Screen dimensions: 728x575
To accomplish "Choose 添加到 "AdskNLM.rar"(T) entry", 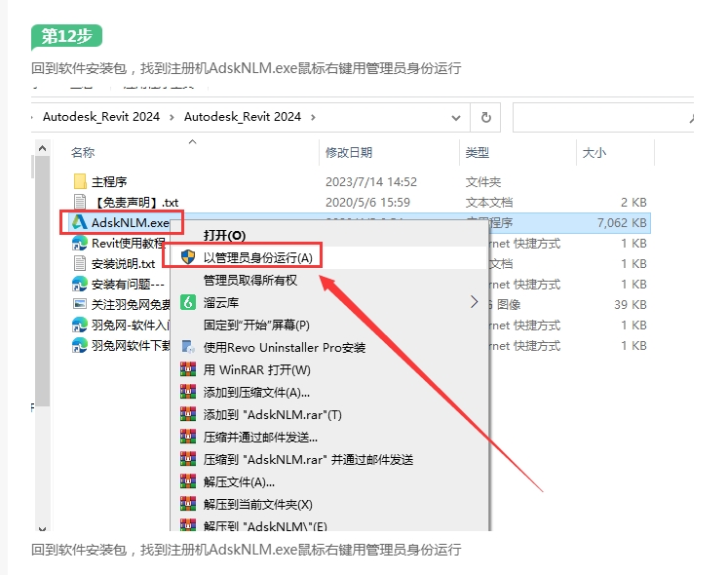I will coord(328,415).
